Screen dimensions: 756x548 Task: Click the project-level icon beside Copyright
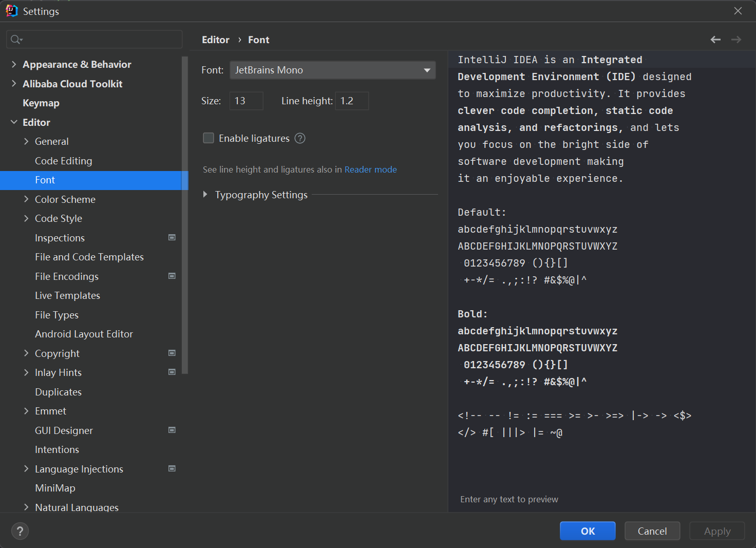172,353
